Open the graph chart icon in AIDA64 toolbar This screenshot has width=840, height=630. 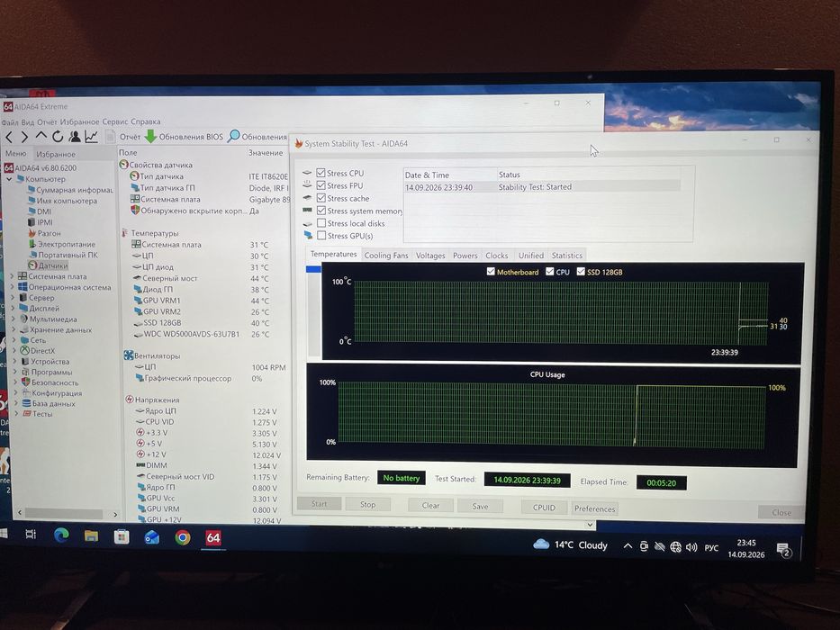point(92,137)
